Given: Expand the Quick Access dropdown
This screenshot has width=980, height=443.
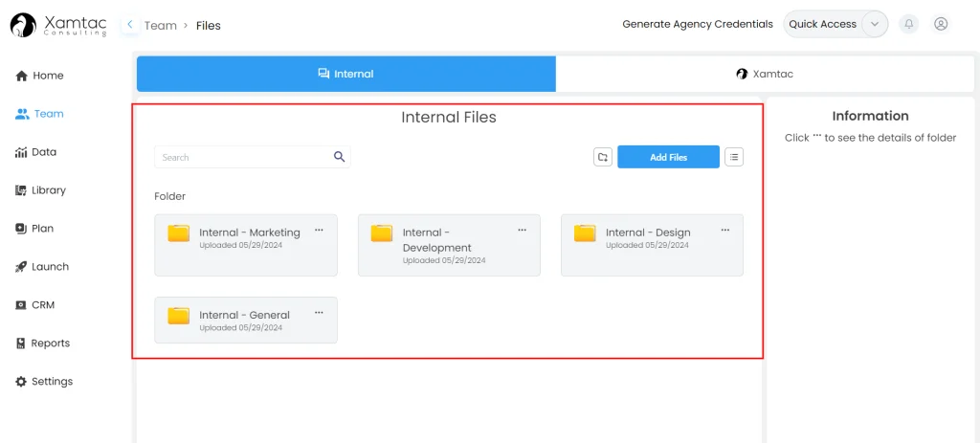Looking at the screenshot, I should tap(873, 24).
